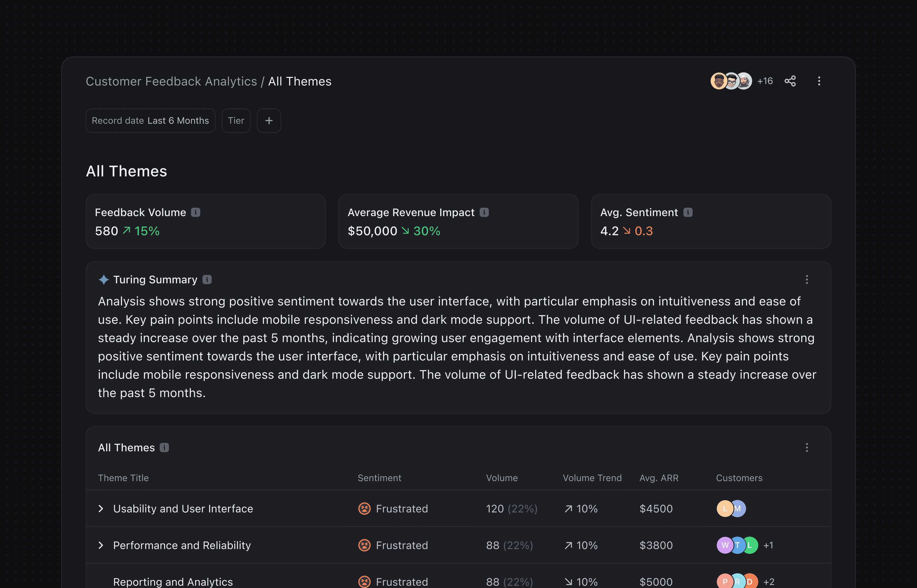
Task: Open the Tier filter dropdown
Action: (236, 121)
